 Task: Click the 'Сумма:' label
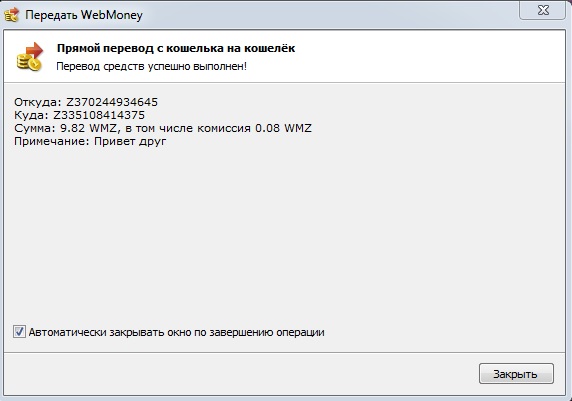click(x=35, y=128)
